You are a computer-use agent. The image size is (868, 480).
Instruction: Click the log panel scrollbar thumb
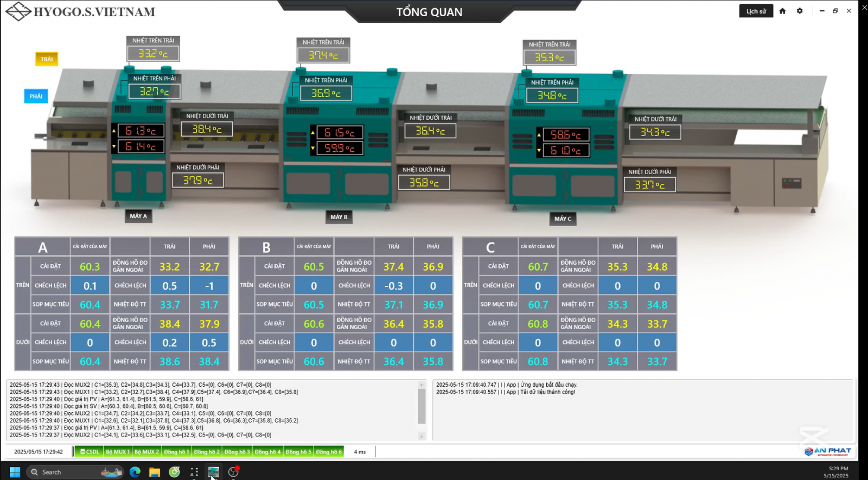pyautogui.click(x=422, y=406)
